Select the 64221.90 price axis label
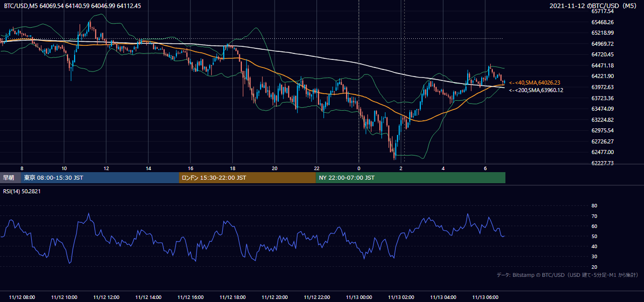Screen dimensions: 644x302 click(602, 76)
